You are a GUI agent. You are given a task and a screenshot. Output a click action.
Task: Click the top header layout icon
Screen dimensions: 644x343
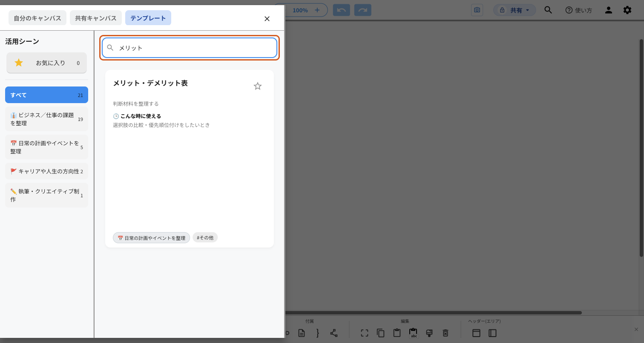[x=476, y=333]
